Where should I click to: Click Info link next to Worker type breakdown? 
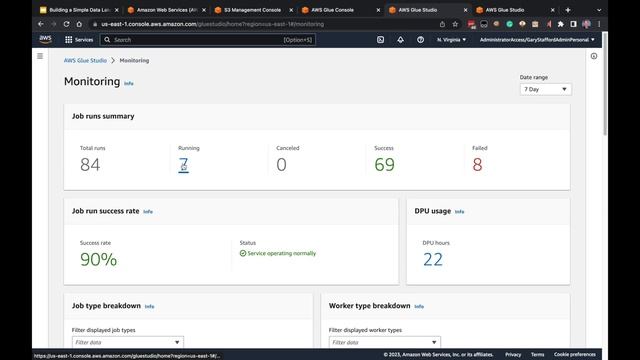click(x=419, y=306)
